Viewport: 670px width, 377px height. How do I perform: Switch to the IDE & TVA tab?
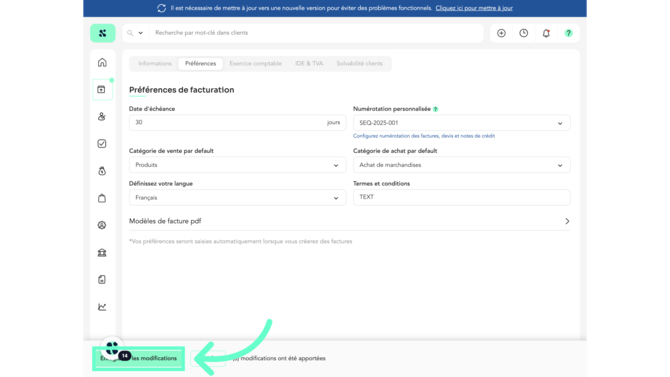coord(309,64)
